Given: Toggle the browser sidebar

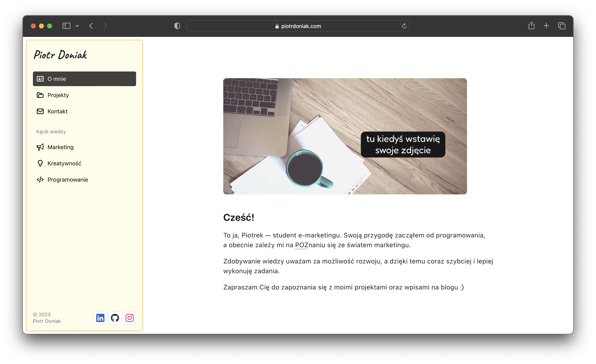Looking at the screenshot, I should click(66, 26).
